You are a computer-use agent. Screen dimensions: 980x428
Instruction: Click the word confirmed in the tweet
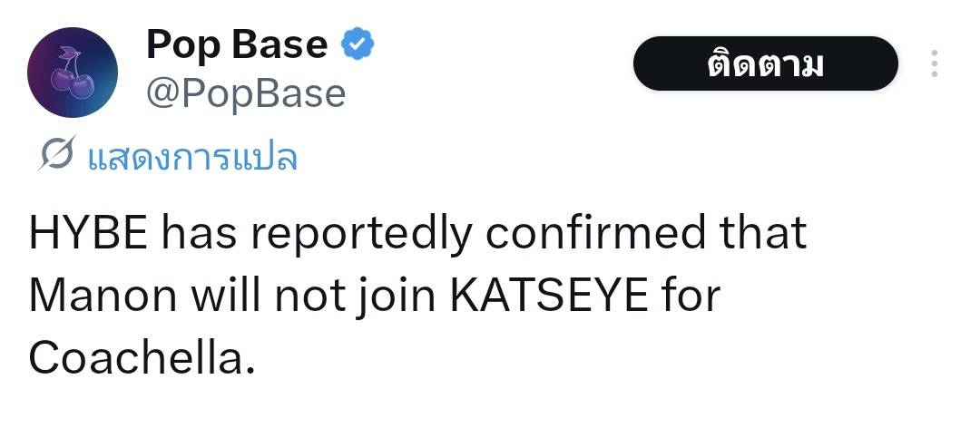594,233
